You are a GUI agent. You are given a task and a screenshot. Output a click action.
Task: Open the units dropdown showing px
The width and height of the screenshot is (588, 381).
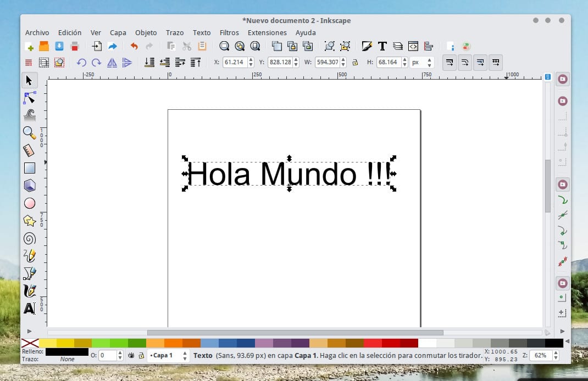(x=422, y=62)
